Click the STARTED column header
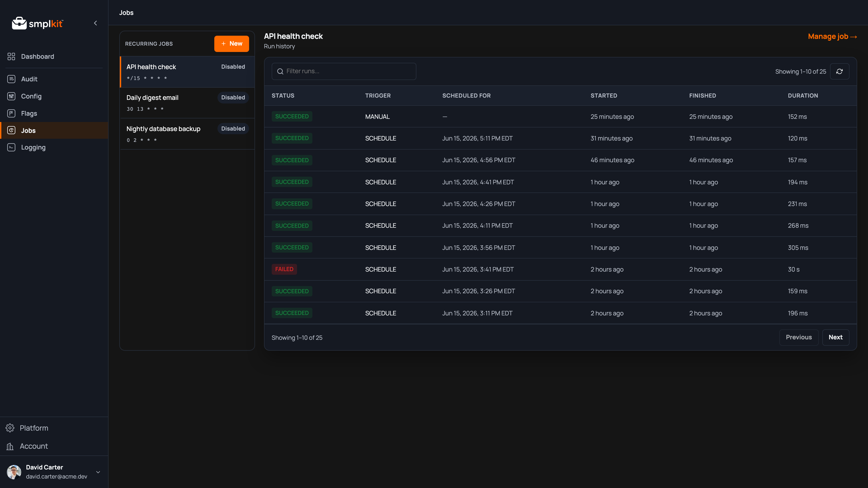The width and height of the screenshot is (868, 488). click(x=604, y=96)
